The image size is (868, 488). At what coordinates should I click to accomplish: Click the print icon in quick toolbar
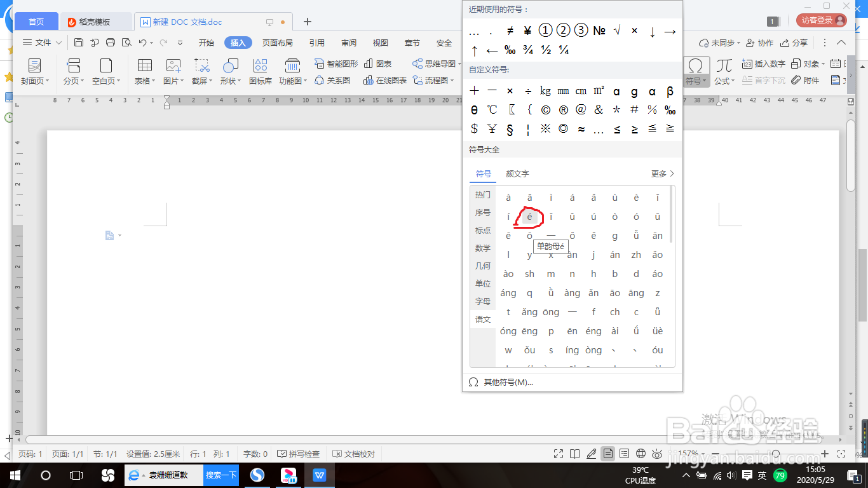(x=111, y=43)
